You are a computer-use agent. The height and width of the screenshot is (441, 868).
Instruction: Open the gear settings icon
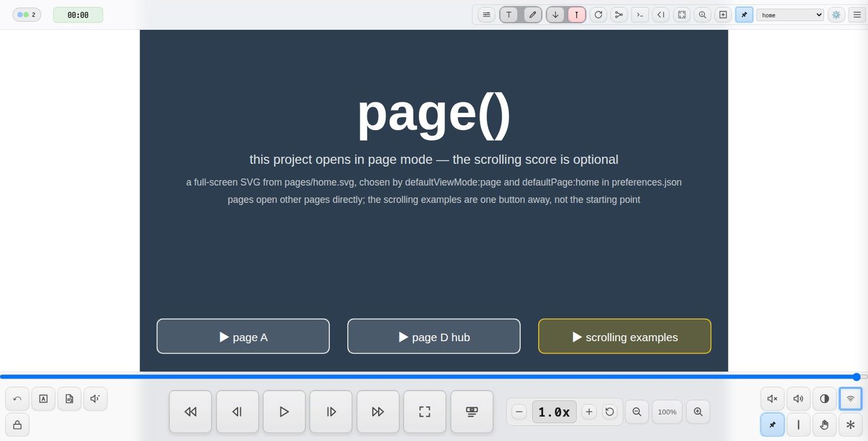(836, 15)
